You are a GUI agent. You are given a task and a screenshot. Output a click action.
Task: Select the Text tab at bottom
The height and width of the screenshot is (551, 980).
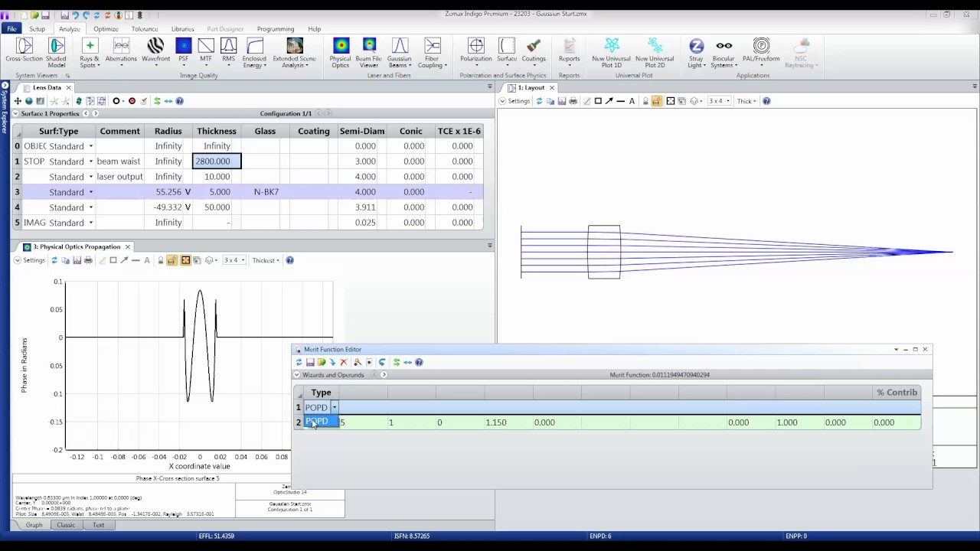(98, 525)
